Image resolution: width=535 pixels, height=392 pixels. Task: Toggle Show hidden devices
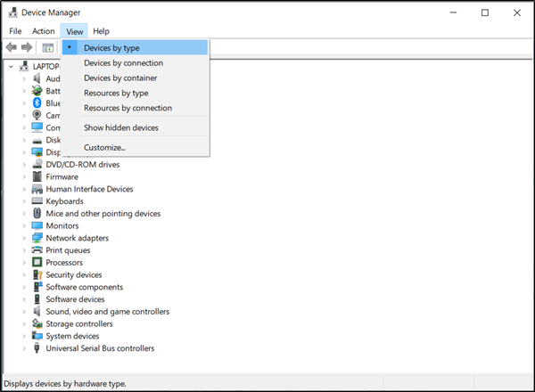click(x=136, y=127)
